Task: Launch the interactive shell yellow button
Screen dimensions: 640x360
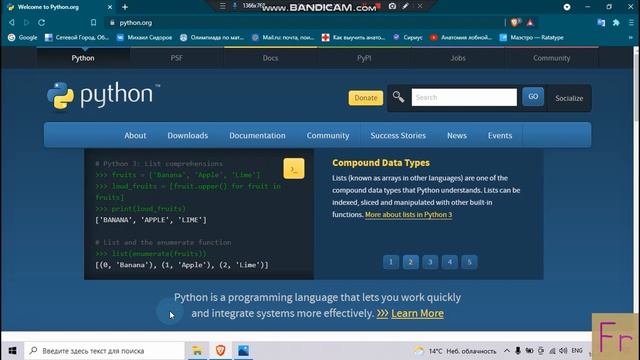Action: 294,169
